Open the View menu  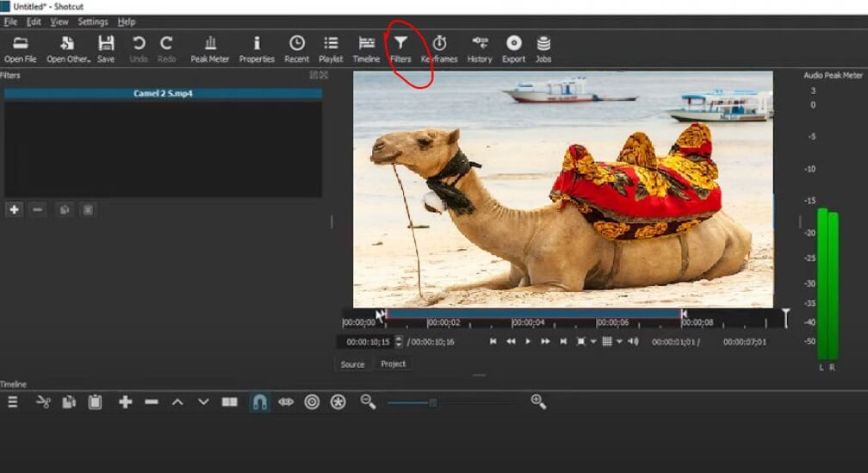pyautogui.click(x=59, y=22)
